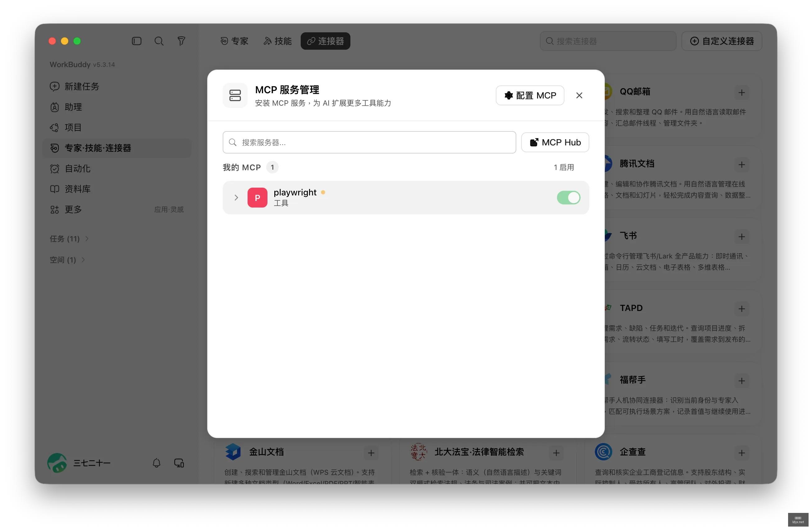
Task: Click the 三七二十一 user avatar
Action: (x=57, y=464)
